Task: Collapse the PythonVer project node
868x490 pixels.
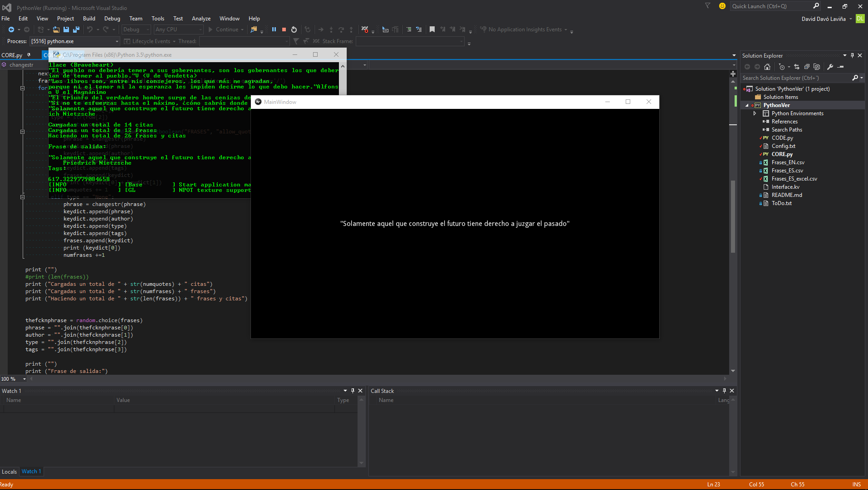Action: click(747, 105)
